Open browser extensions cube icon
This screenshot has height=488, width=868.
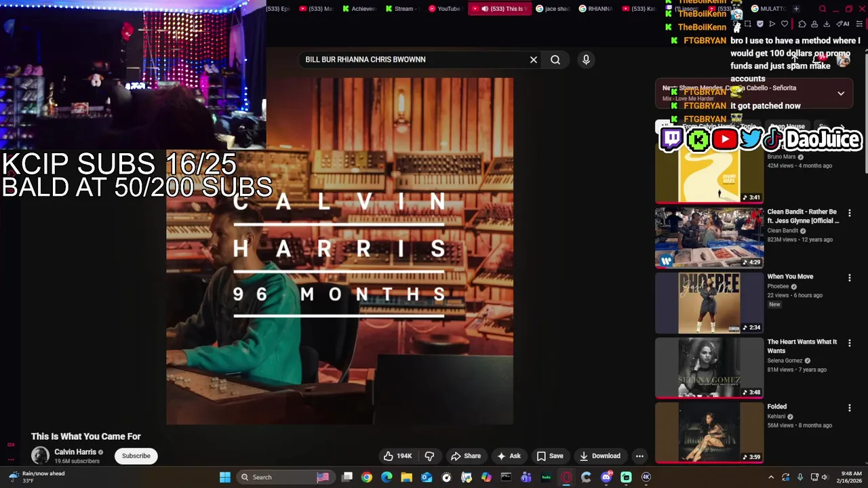pos(802,24)
